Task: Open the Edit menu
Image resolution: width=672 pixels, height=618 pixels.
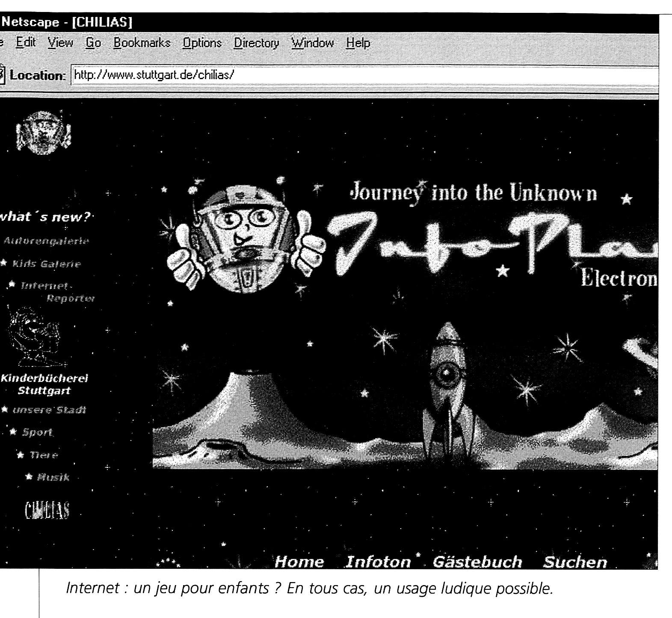Action: [26, 42]
